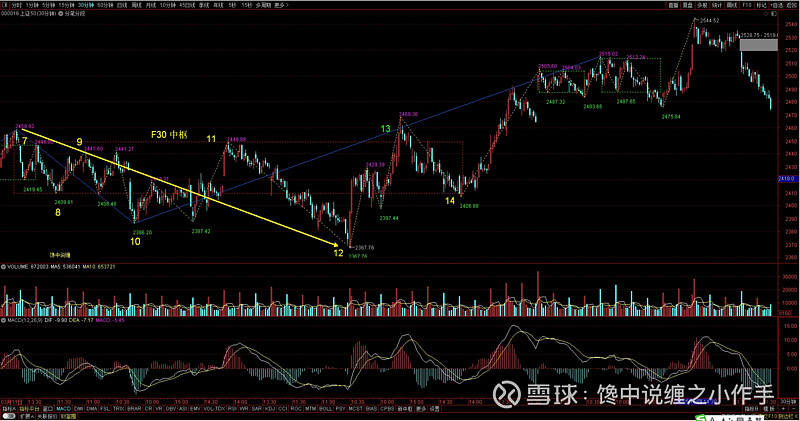This screenshot has width=800, height=421.
Task: Select the ASI indicator tab
Action: (183, 409)
